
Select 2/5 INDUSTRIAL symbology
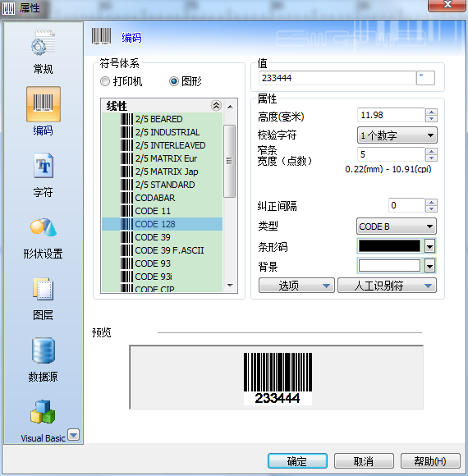(x=163, y=132)
